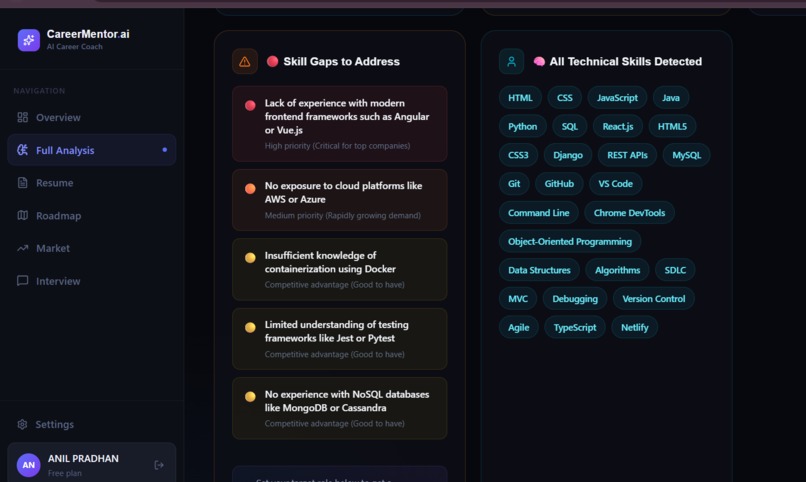The width and height of the screenshot is (806, 482).
Task: Navigate to Market insights
Action: click(91, 248)
